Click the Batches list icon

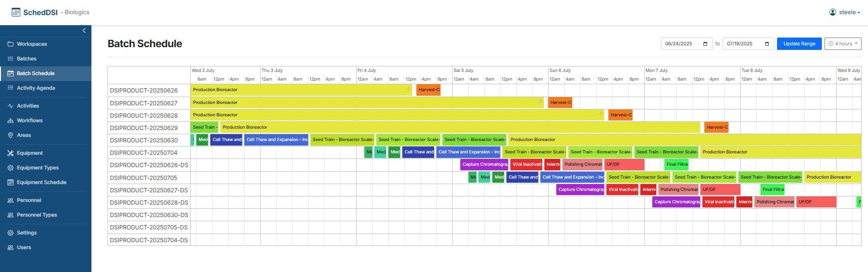11,59
